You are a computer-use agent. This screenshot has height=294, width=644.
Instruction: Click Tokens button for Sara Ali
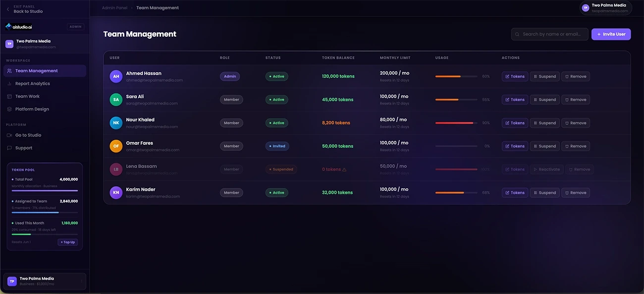[x=515, y=100]
